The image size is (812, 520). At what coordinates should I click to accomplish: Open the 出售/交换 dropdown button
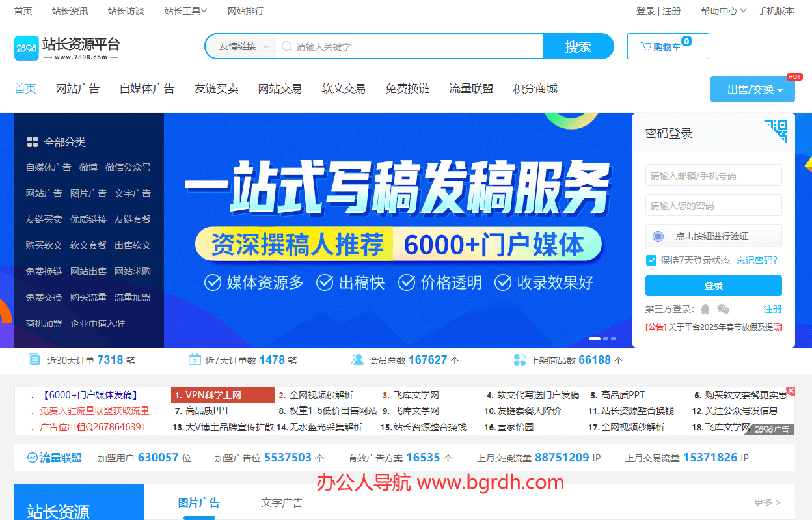752,89
